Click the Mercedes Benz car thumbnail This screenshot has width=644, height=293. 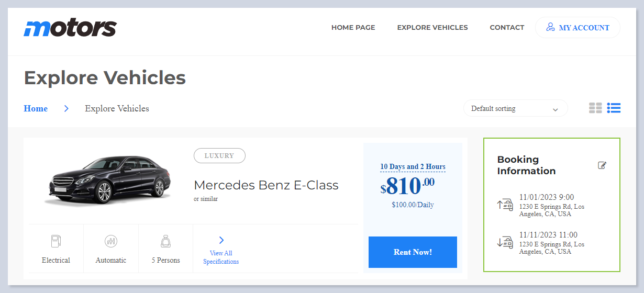(x=110, y=181)
